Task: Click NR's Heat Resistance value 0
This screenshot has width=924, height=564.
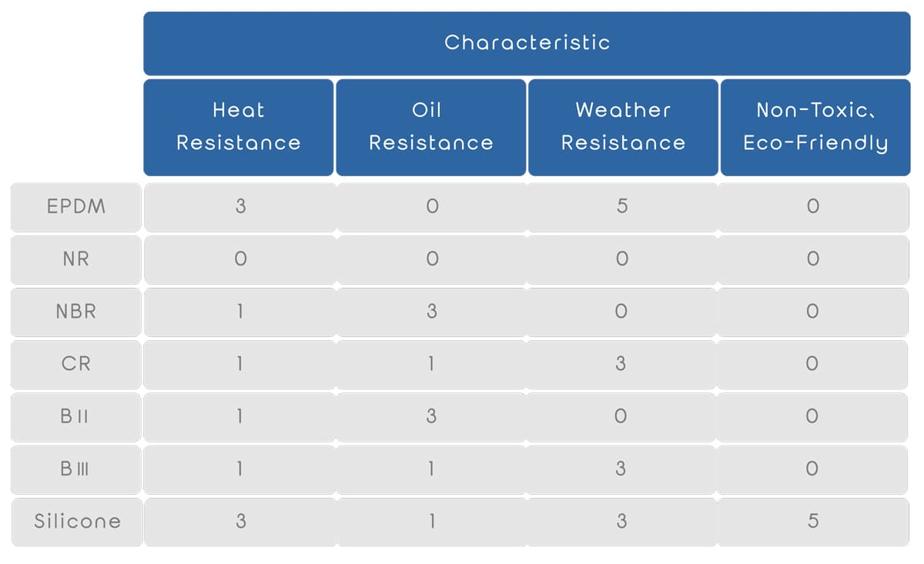Action: point(240,259)
